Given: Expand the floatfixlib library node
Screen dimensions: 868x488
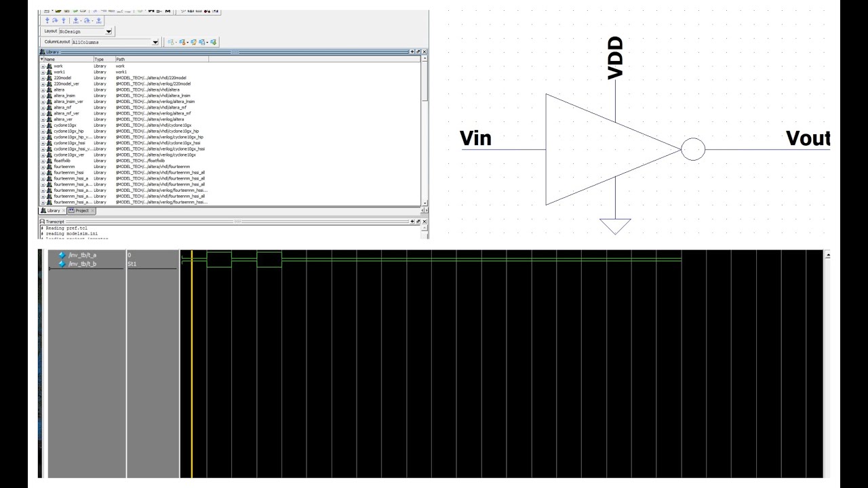Looking at the screenshot, I should click(43, 161).
